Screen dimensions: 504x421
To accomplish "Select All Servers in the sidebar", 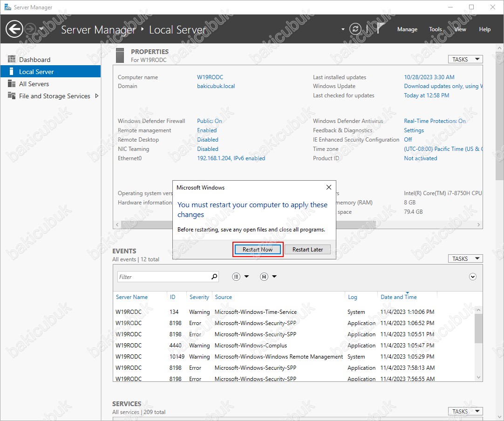I will coord(50,84).
